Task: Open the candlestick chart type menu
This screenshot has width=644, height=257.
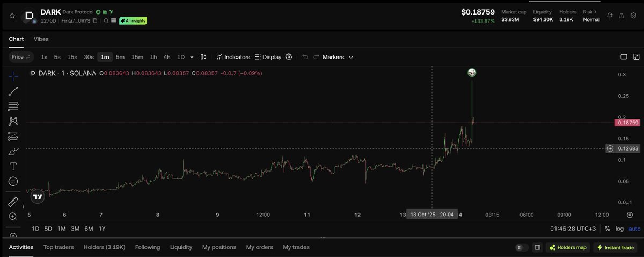Action: [x=203, y=57]
